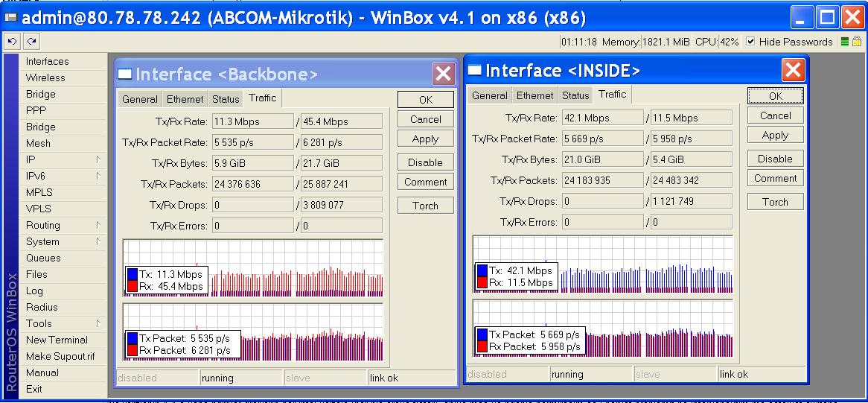Click the padlock icon in top bar
Screen dimensions: 868x403
coord(856,42)
